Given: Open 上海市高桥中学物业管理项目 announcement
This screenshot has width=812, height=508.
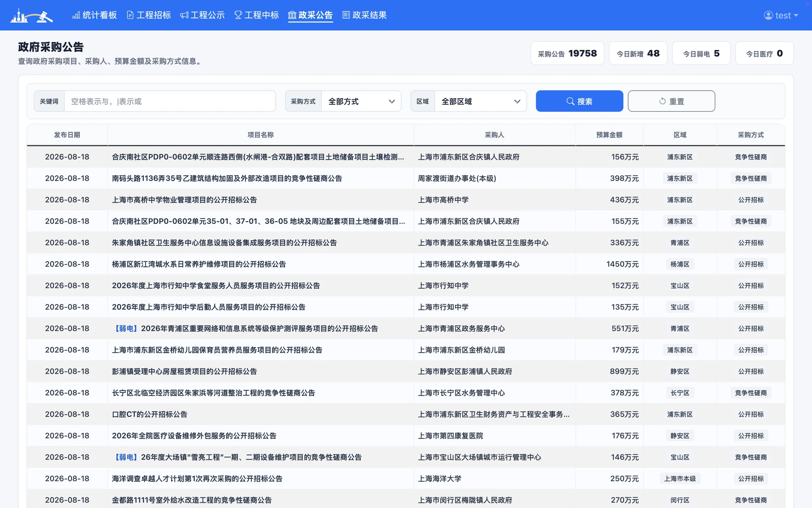Looking at the screenshot, I should click(184, 200).
